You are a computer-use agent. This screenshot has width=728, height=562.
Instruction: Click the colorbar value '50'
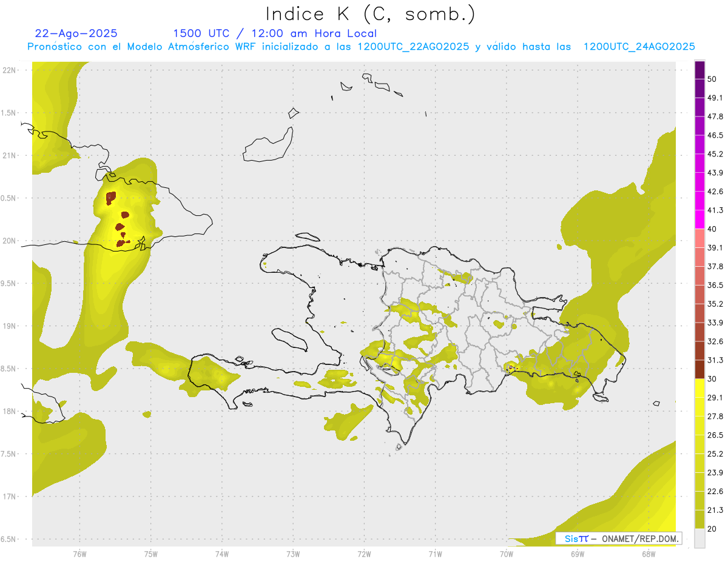[x=712, y=79]
